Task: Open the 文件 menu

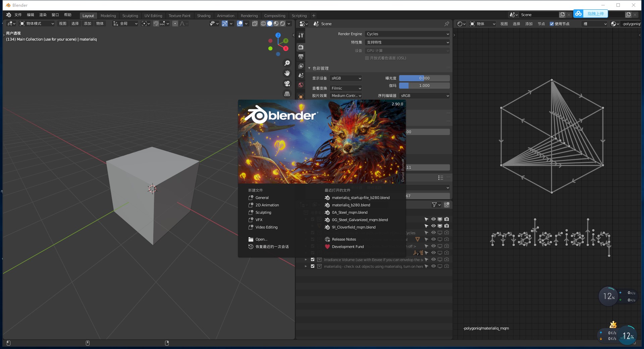Action: [18, 15]
